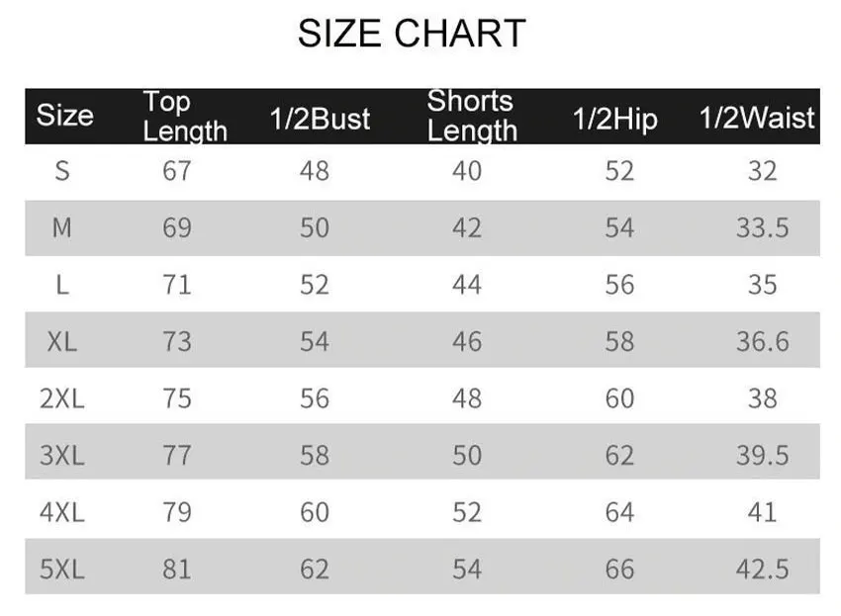Click the 2XL size label

click(x=61, y=398)
